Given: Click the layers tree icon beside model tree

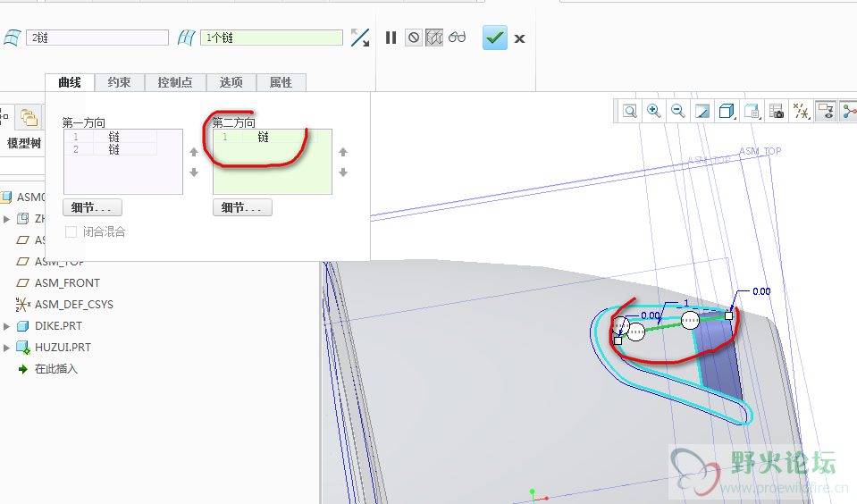Looking at the screenshot, I should 29,116.
